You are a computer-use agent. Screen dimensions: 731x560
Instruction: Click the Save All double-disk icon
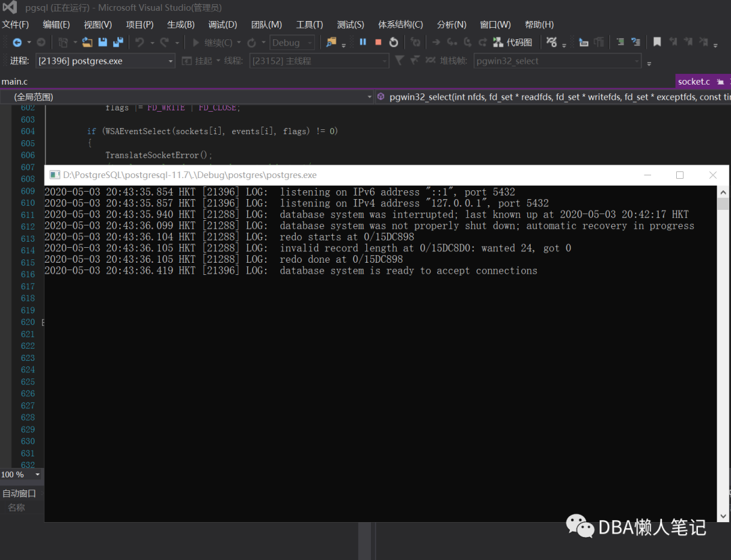point(118,43)
